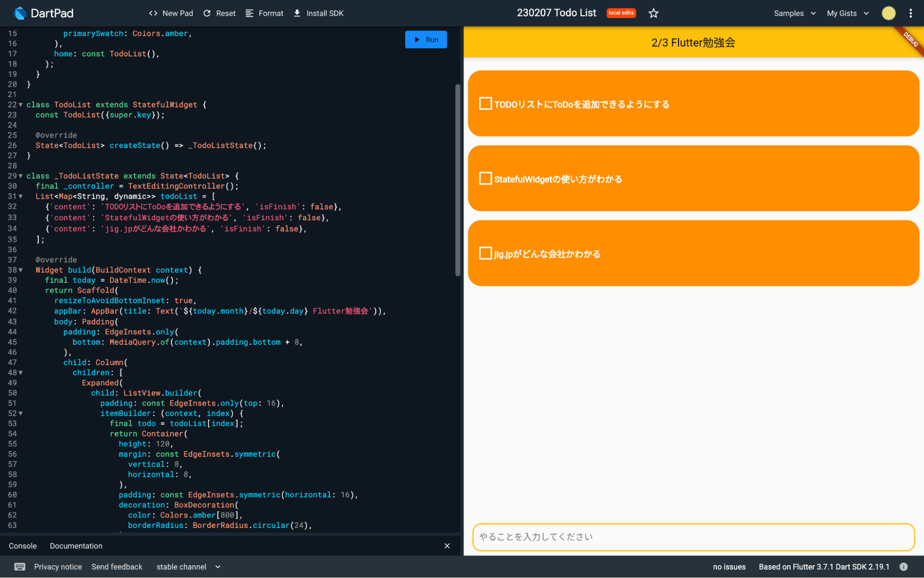Switch to the Documentation tab

coord(76,546)
